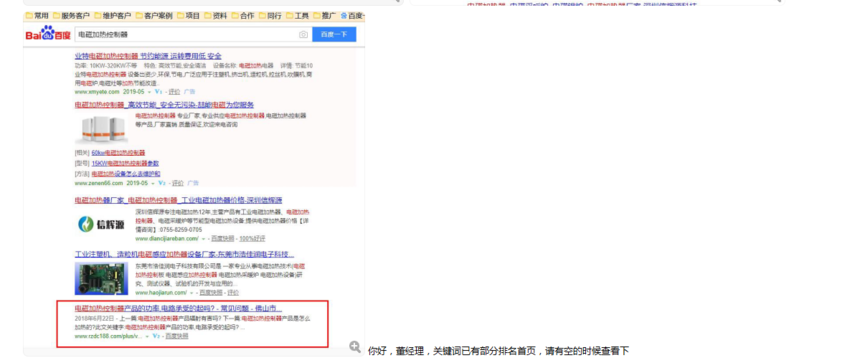The height and width of the screenshot is (363, 860).
Task: Click the V1 badge next to www.xmyete.com
Action: click(x=159, y=92)
